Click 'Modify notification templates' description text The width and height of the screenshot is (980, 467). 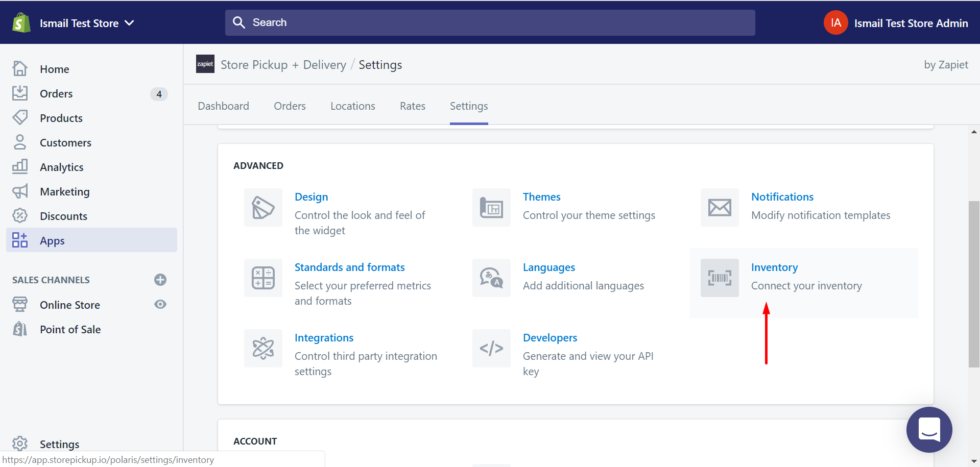[821, 215]
